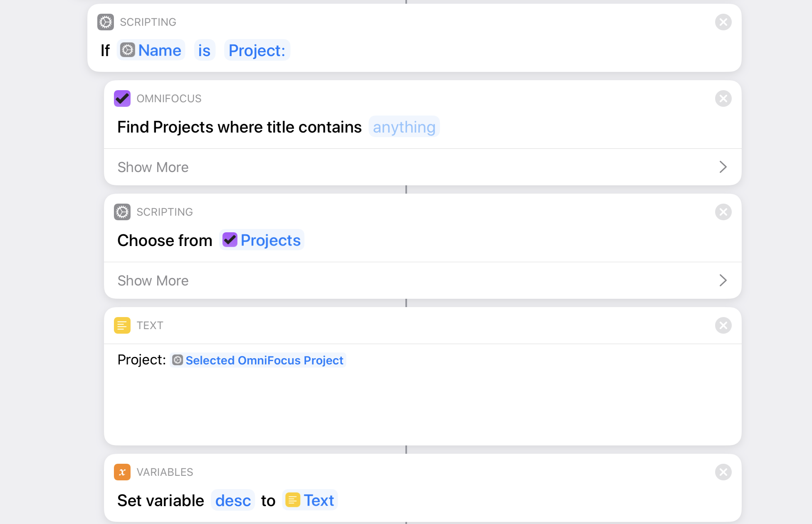Click the OmniFocus purple checkmark icon
Image resolution: width=812 pixels, height=524 pixels.
coord(122,98)
